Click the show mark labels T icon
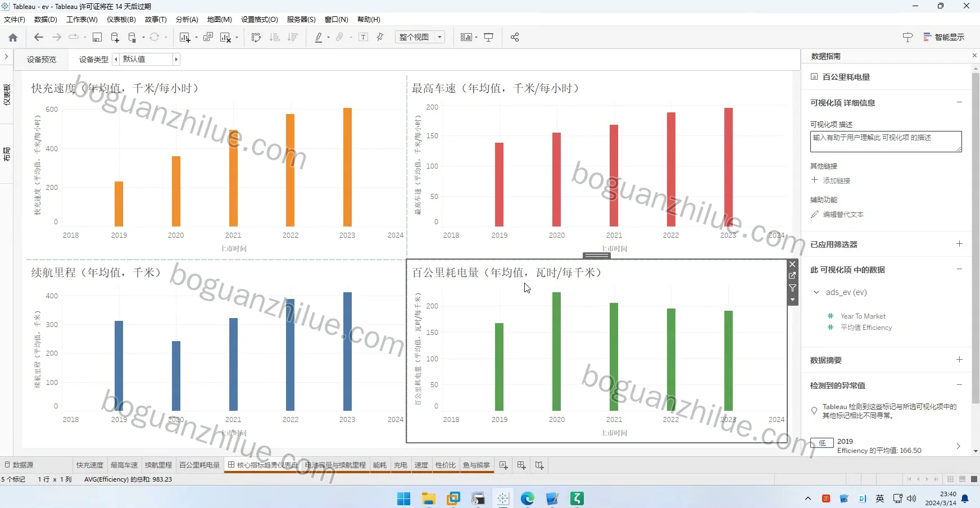Screen dimensions: 980x508 [364, 37]
